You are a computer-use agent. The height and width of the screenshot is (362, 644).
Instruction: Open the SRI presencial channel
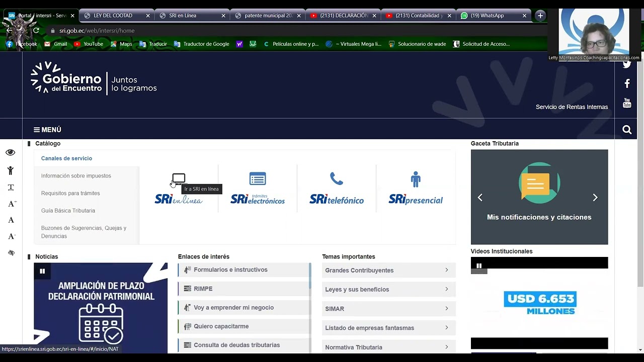(x=416, y=189)
